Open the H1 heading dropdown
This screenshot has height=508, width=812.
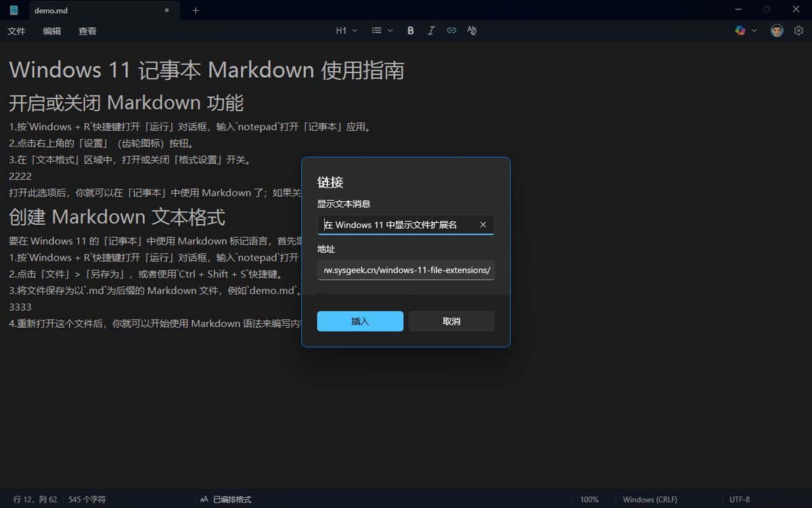(346, 30)
